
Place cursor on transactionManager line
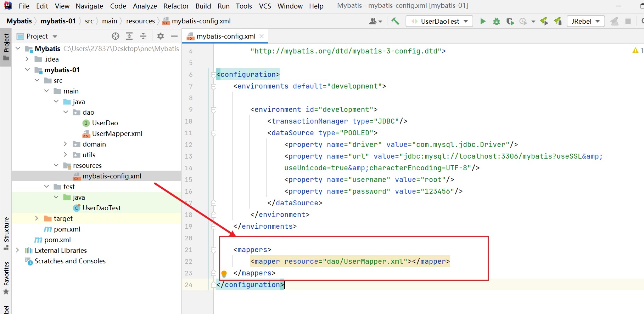tap(337, 121)
